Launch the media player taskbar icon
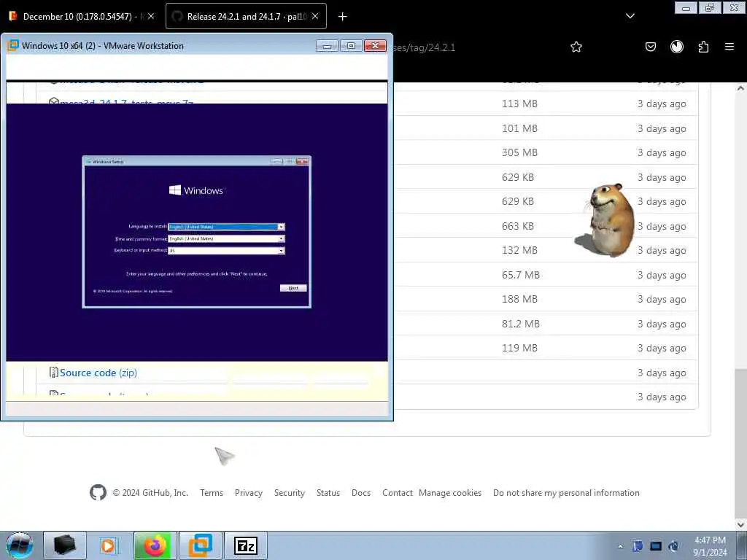The image size is (747, 560). [109, 545]
